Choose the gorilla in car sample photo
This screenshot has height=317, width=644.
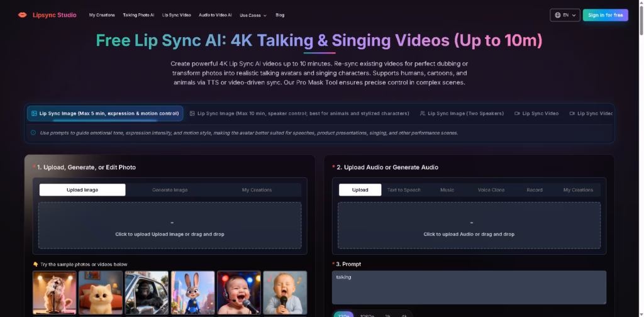147,292
